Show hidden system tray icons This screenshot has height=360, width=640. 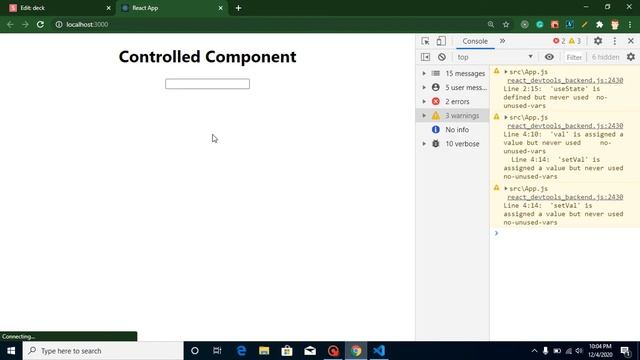(x=534, y=351)
